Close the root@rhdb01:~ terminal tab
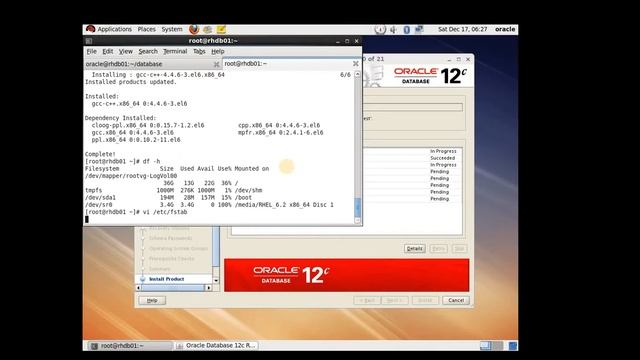Image resolution: width=640 pixels, height=360 pixels. 356,64
